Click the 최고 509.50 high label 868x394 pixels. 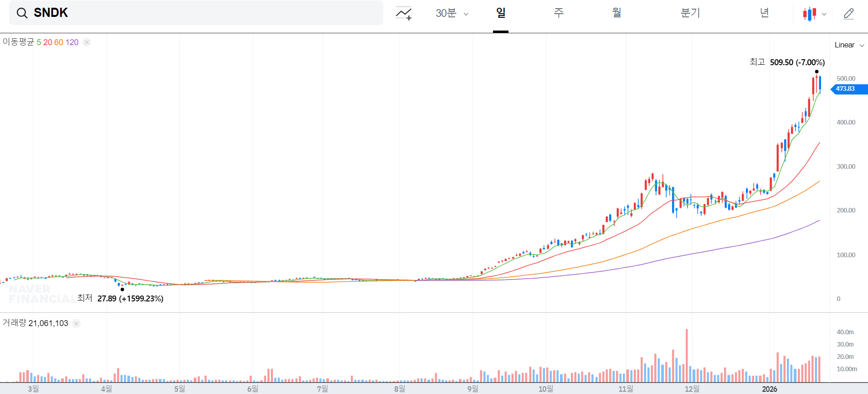click(x=787, y=62)
